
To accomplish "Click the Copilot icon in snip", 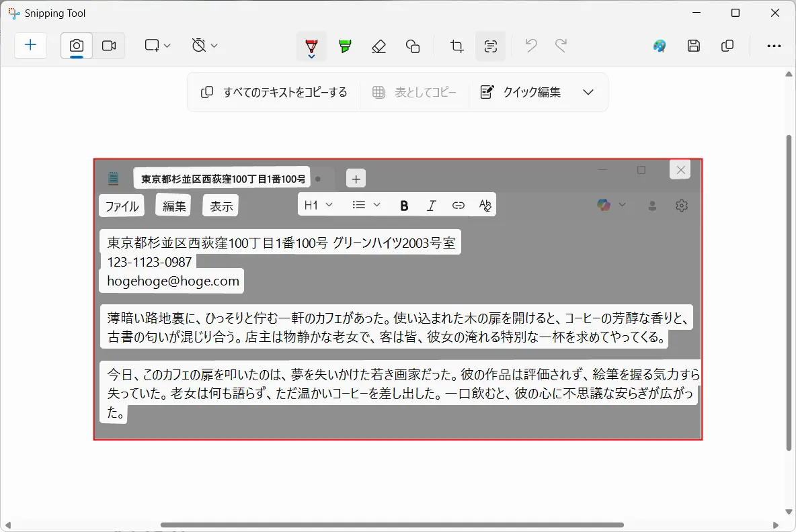I will click(604, 205).
